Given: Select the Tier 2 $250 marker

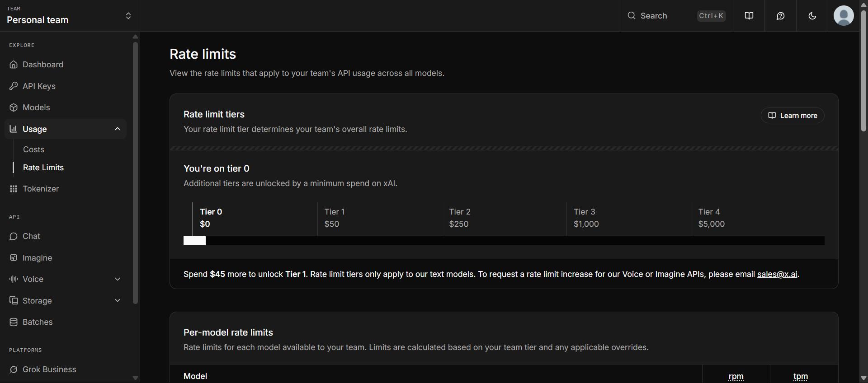Looking at the screenshot, I should (460, 218).
